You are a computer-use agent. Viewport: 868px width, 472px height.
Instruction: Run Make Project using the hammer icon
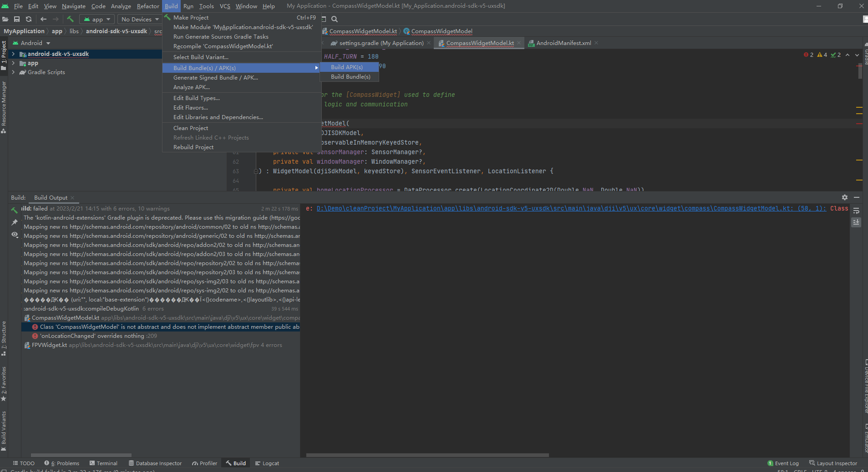71,19
